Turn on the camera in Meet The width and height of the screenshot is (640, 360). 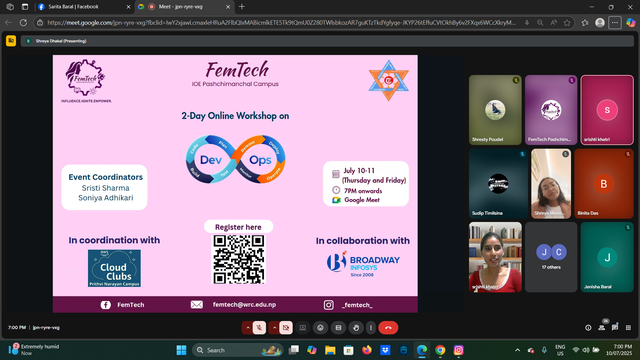286,328
